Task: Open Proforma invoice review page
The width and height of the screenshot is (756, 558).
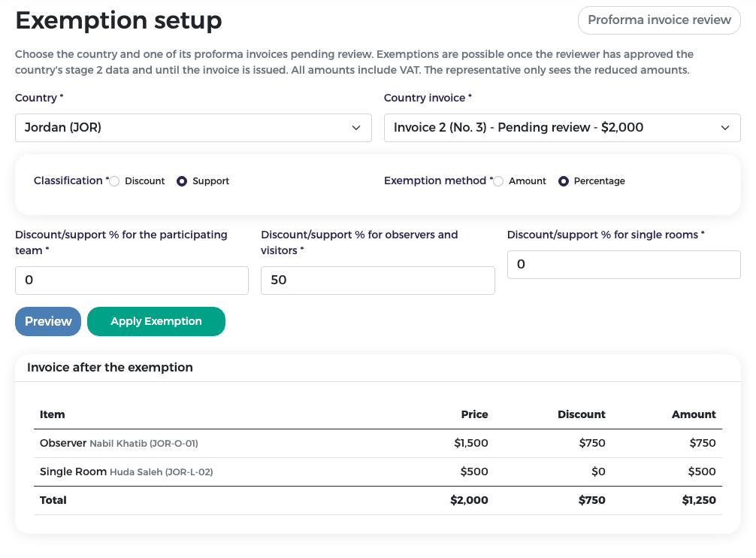Action: pyautogui.click(x=658, y=20)
